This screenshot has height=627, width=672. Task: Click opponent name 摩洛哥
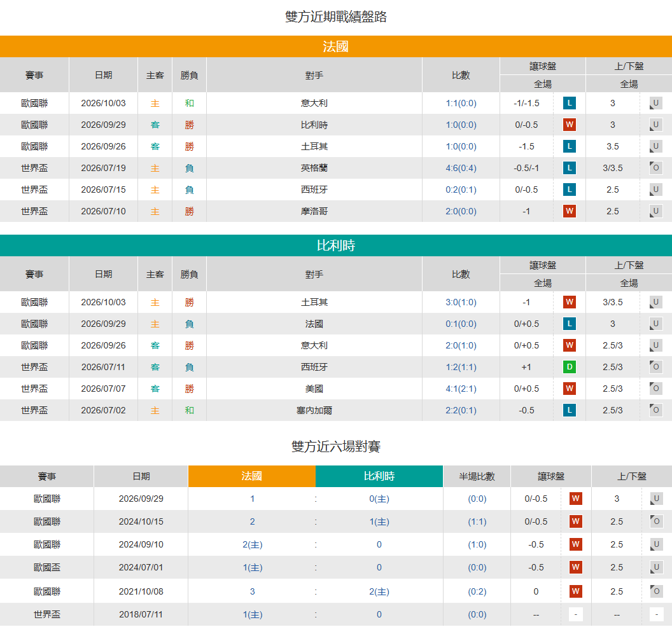[314, 211]
